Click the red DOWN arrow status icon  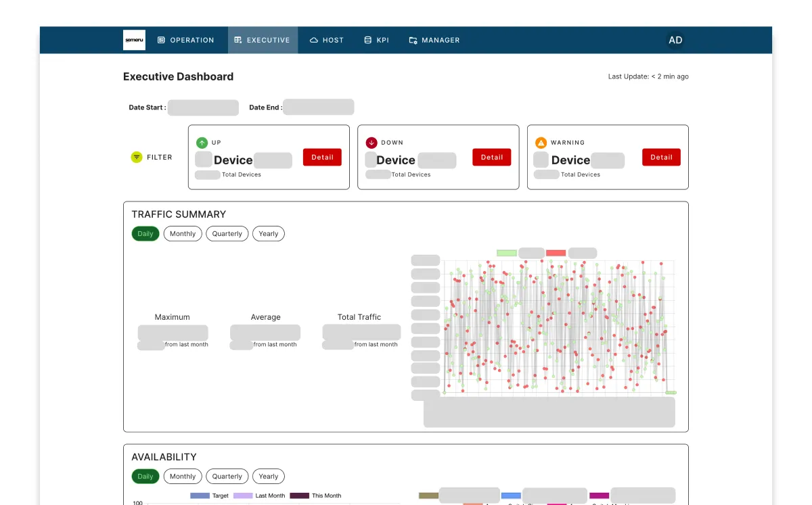click(371, 142)
